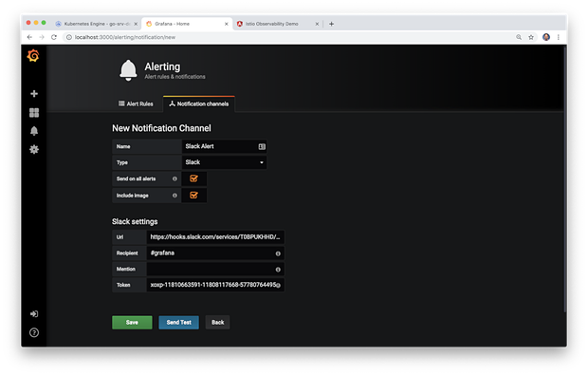Open the Alerting bell icon in sidebar
588x375 pixels.
(34, 131)
